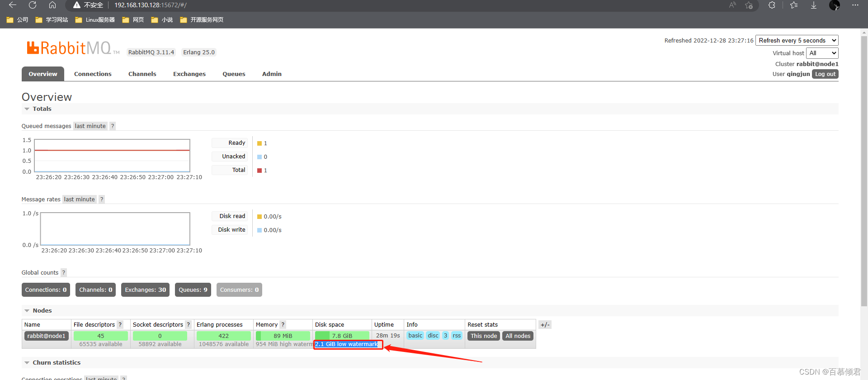Click the red Total legend swatch
The height and width of the screenshot is (380, 868).
(259, 171)
